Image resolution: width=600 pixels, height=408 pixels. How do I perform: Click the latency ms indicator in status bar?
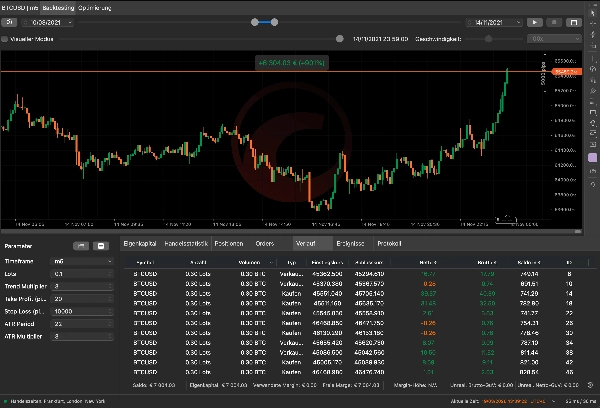click(581, 401)
